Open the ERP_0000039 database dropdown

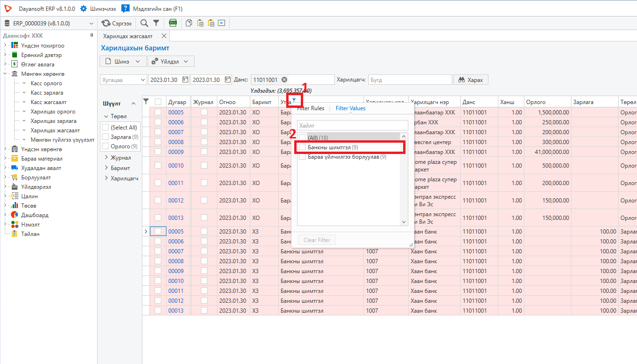tap(91, 23)
